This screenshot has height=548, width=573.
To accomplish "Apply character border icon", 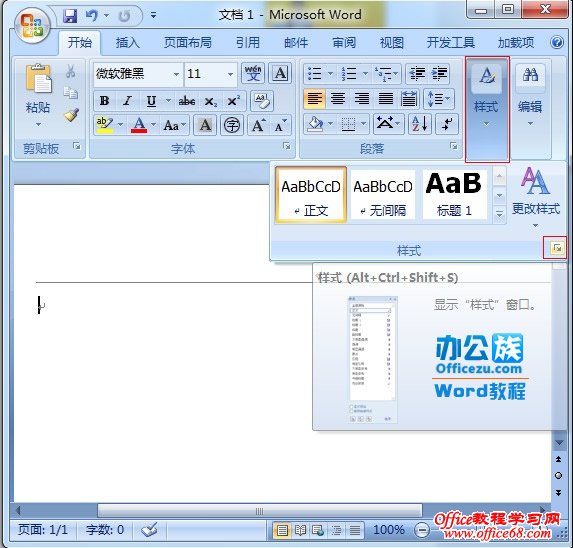I will pos(280,73).
